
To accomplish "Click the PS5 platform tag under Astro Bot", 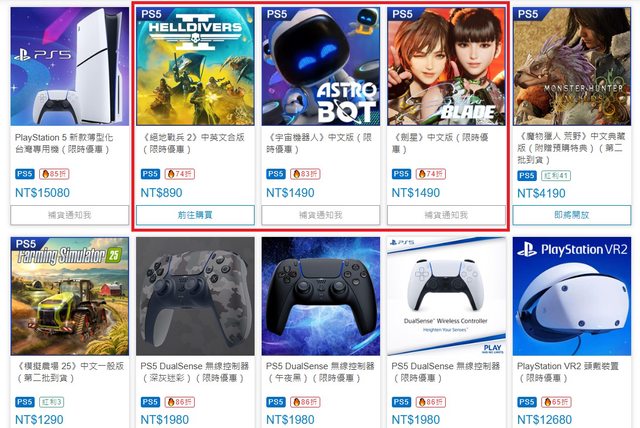I will point(276,174).
